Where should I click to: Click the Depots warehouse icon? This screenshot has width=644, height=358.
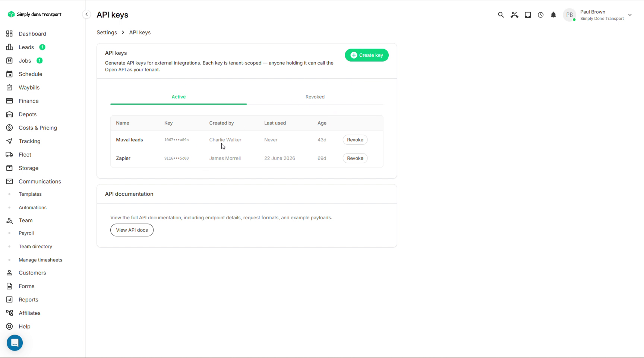click(9, 114)
